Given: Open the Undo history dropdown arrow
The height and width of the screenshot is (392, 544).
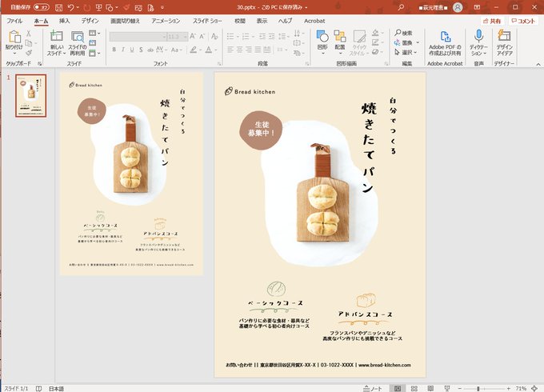Looking at the screenshot, I should 78,7.
